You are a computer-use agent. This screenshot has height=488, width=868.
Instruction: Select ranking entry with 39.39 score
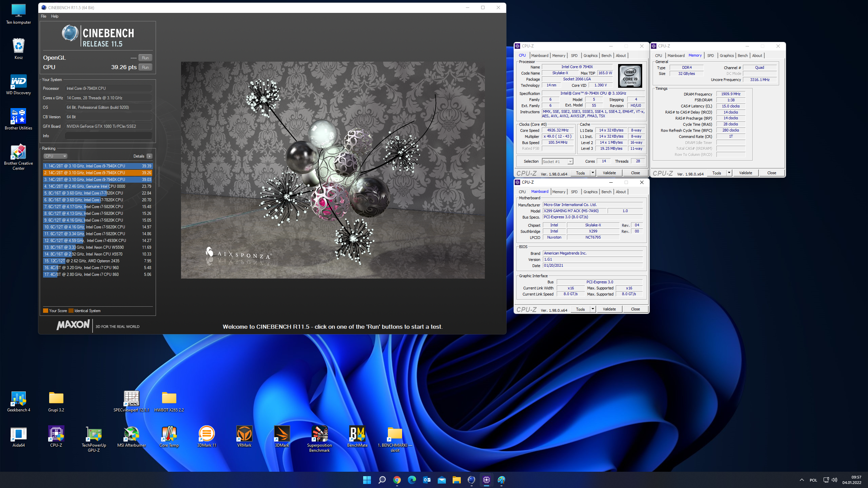[98, 166]
